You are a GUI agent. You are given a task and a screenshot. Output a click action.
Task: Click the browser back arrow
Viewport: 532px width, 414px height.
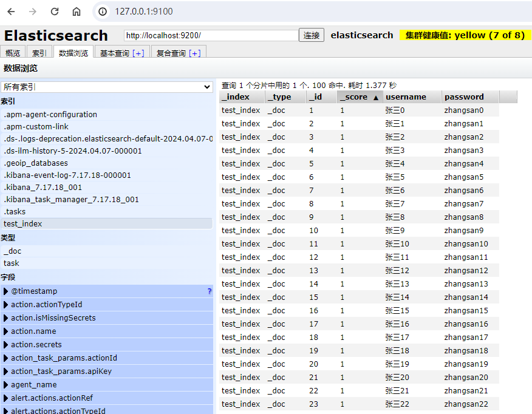click(x=13, y=12)
